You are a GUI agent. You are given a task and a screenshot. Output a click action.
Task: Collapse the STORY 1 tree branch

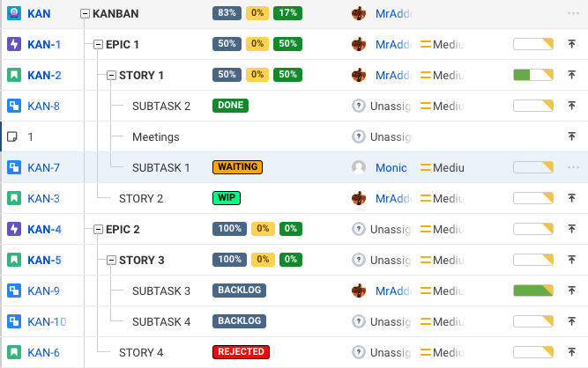click(112, 76)
